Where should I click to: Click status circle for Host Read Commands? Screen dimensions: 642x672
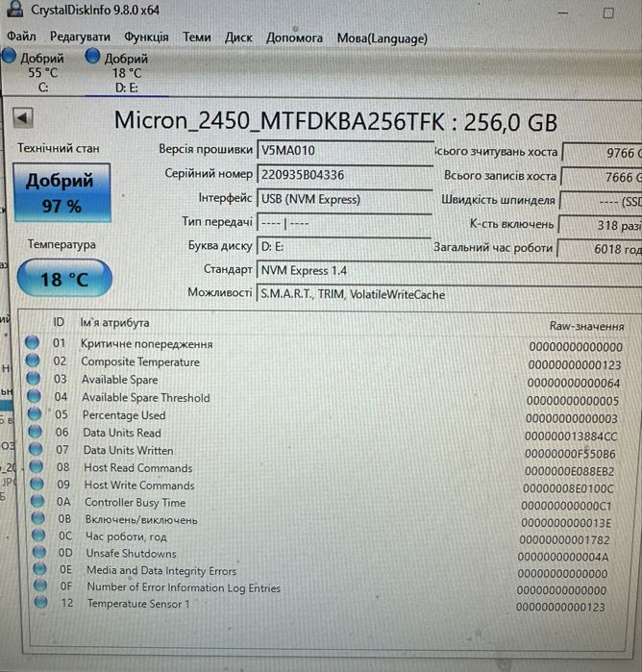(x=37, y=466)
